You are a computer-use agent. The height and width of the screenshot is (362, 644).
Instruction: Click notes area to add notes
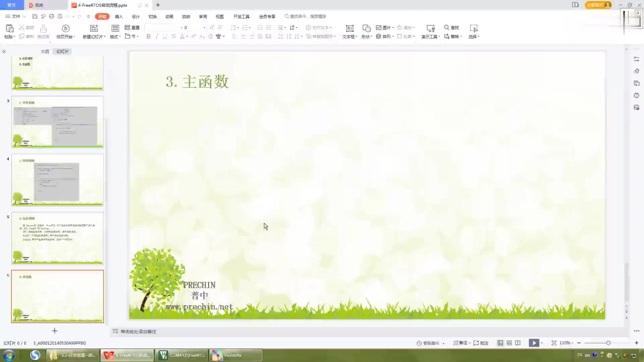138,331
